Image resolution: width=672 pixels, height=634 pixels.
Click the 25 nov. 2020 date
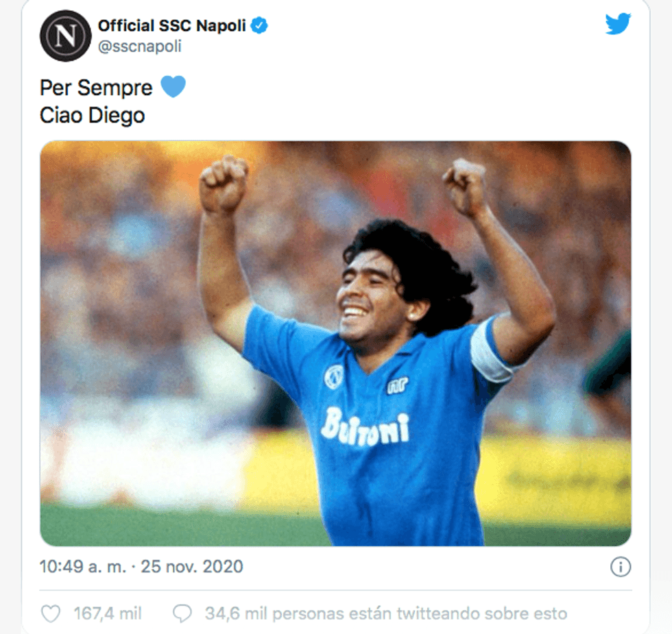click(192, 567)
